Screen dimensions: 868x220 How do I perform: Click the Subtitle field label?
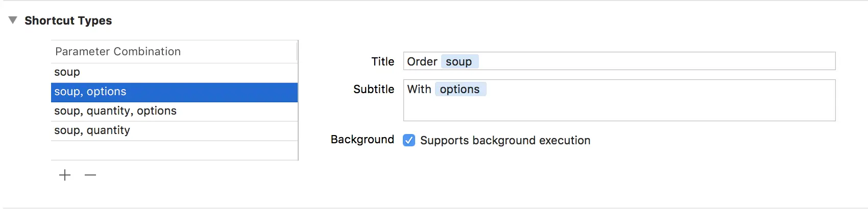pyautogui.click(x=374, y=90)
